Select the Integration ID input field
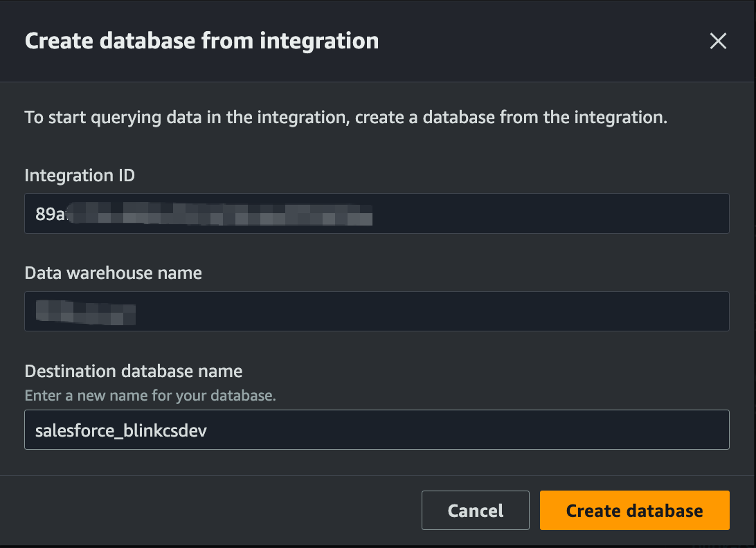Viewport: 756px width, 548px height. point(377,213)
